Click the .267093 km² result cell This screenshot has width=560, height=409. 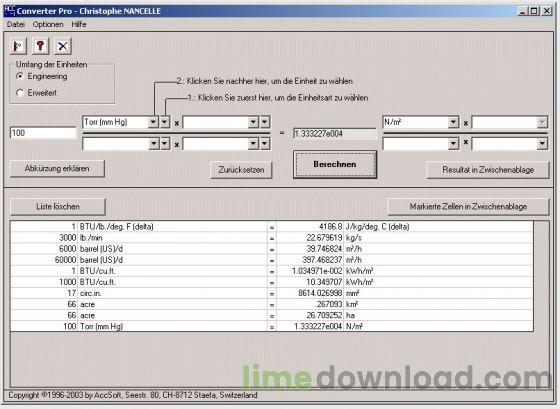tap(310, 304)
